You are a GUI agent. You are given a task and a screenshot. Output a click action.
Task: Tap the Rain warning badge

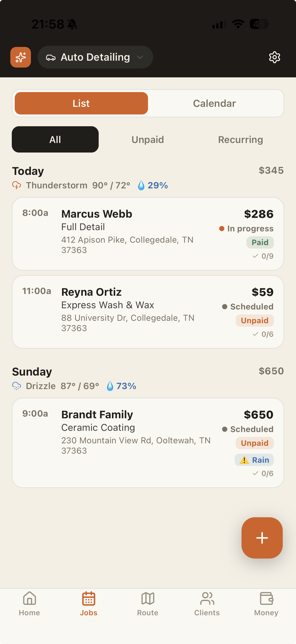coord(254,460)
